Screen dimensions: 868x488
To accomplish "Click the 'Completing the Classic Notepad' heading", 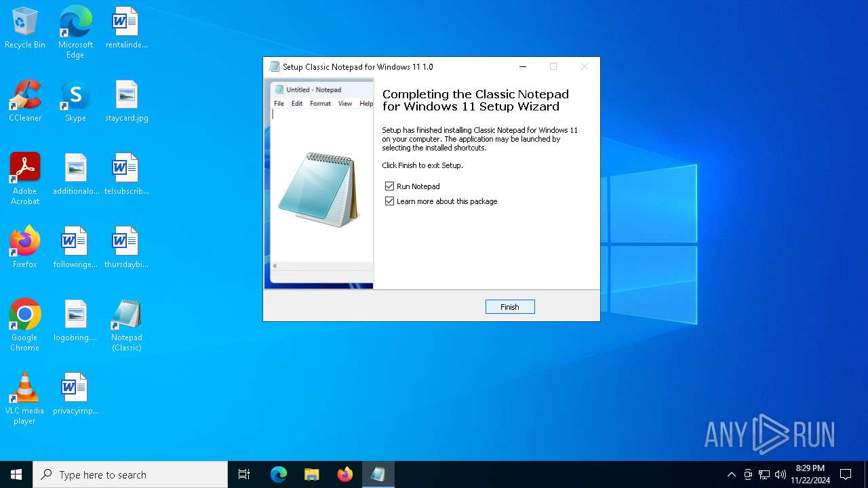I will point(475,100).
